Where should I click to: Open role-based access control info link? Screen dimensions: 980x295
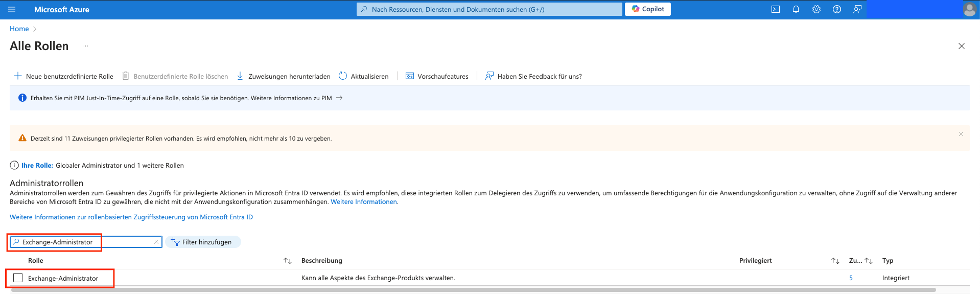131,217
